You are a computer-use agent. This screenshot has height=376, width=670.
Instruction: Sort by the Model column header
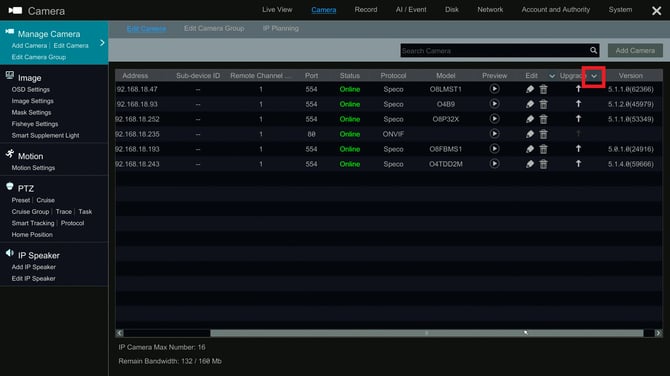coord(445,76)
